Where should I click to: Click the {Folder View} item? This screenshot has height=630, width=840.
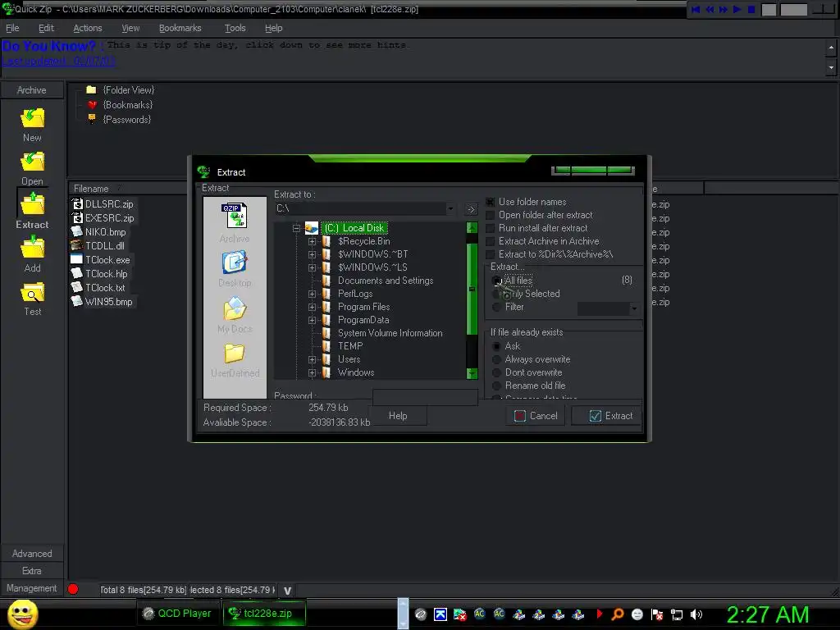click(x=121, y=90)
